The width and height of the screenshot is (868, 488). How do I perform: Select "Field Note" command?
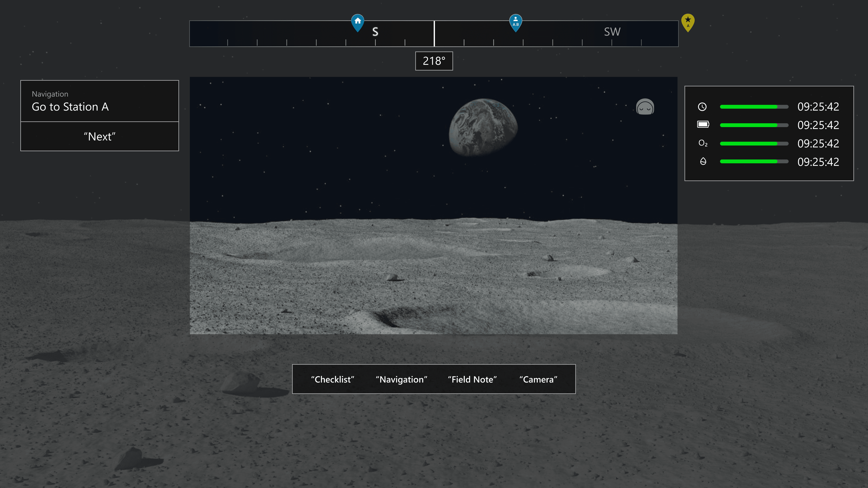472,379
